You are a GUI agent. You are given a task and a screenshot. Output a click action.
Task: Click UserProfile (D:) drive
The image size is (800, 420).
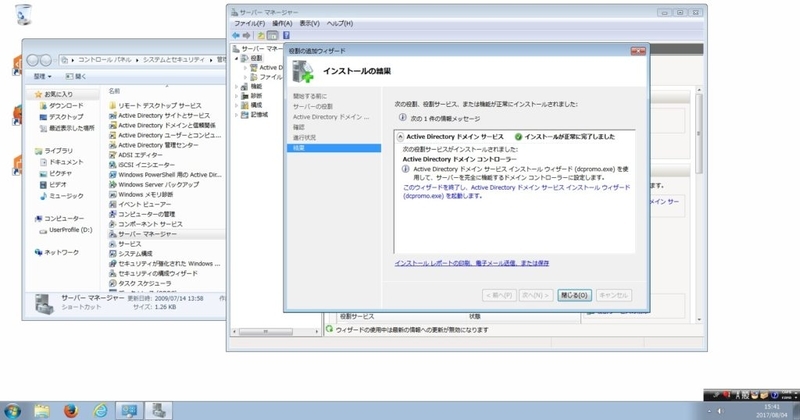(x=66, y=230)
